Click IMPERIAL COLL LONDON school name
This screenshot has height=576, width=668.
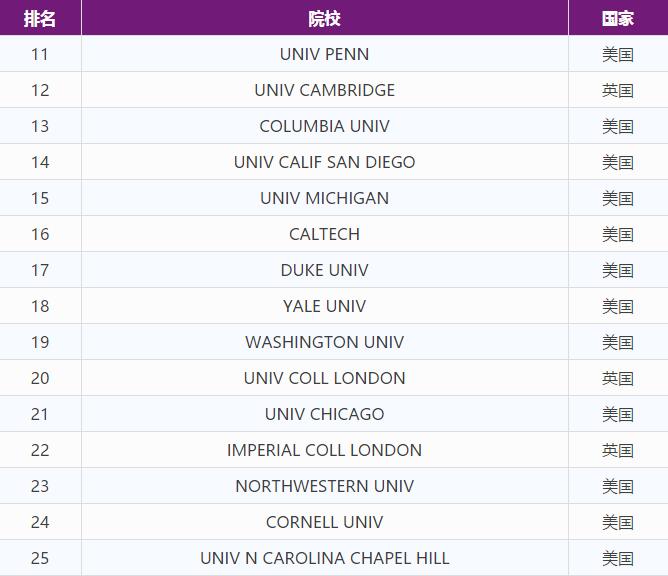pyautogui.click(x=324, y=450)
